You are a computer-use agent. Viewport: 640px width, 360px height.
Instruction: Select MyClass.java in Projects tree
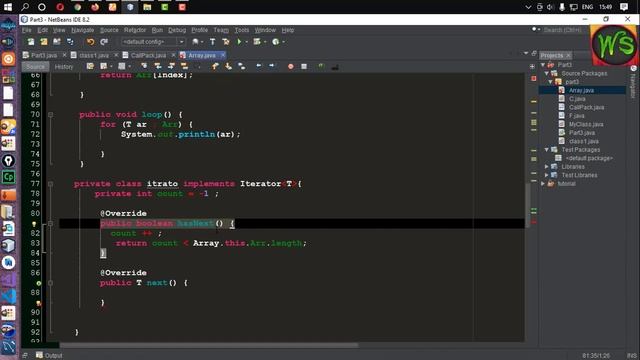point(586,124)
